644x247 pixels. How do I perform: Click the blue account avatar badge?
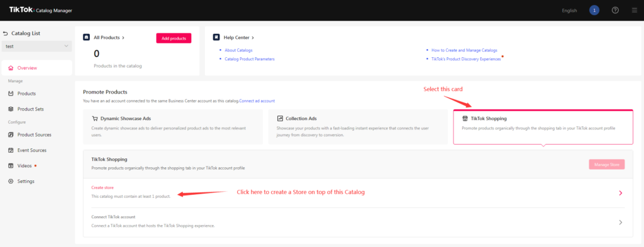[594, 10]
